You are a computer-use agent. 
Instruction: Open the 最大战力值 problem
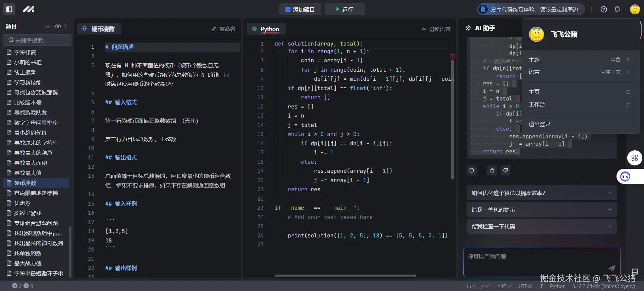pos(36,263)
